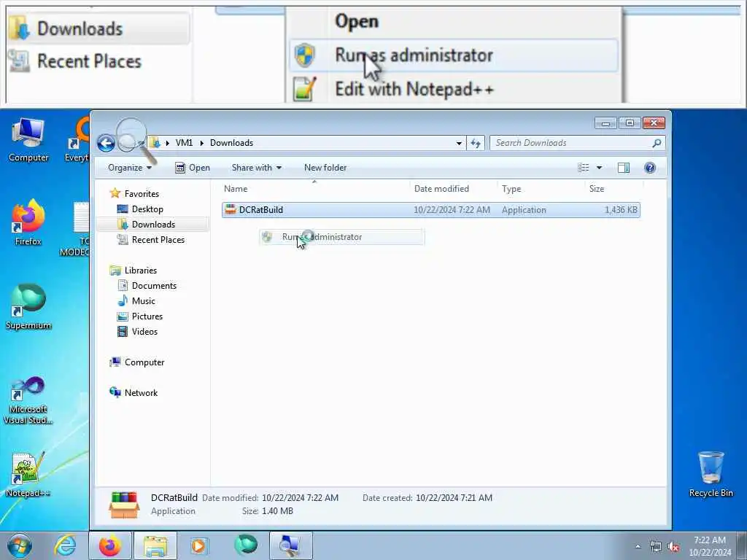This screenshot has height=560, width=747.
Task: Select Libraries in the navigation pane
Action: point(140,271)
